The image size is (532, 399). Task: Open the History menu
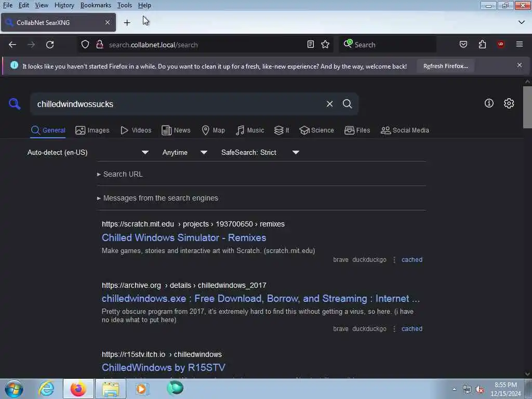pos(64,5)
